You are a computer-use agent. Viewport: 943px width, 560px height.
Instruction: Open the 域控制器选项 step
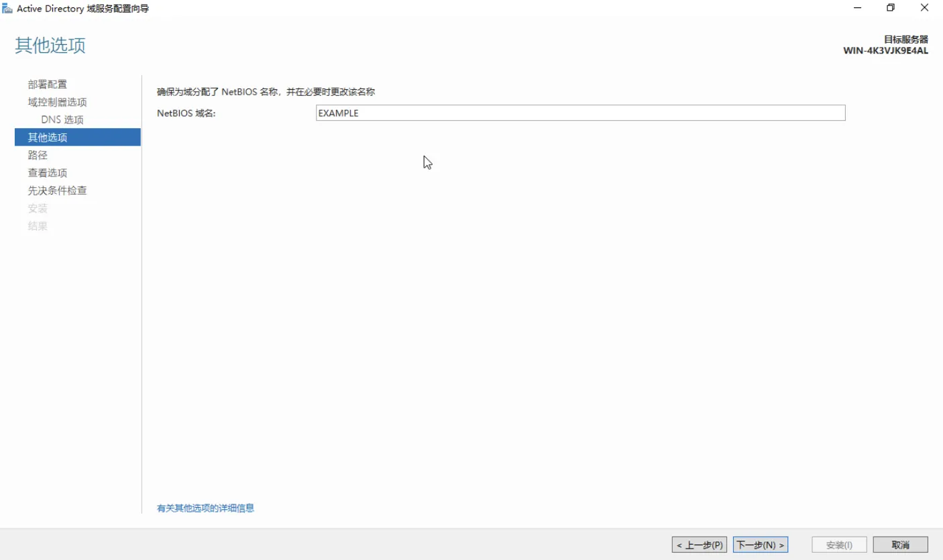(57, 102)
